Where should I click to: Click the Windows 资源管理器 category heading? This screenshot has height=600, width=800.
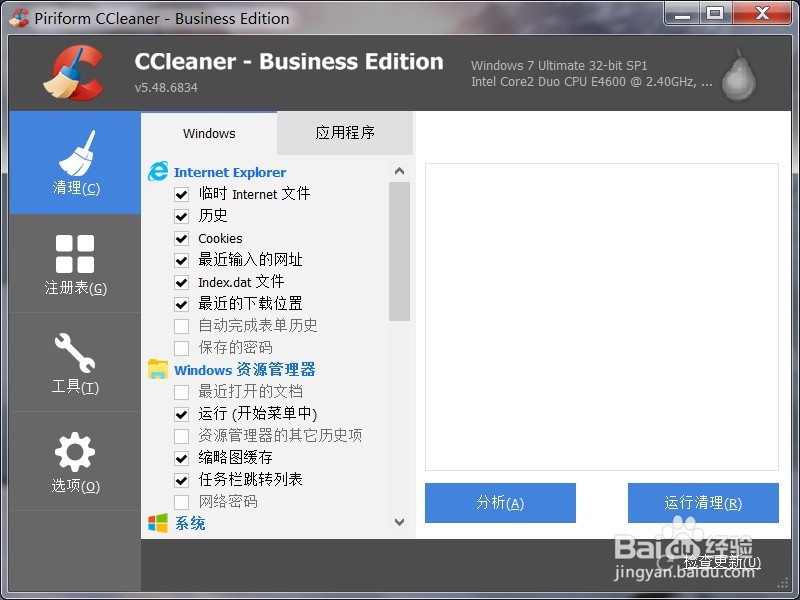click(x=244, y=369)
